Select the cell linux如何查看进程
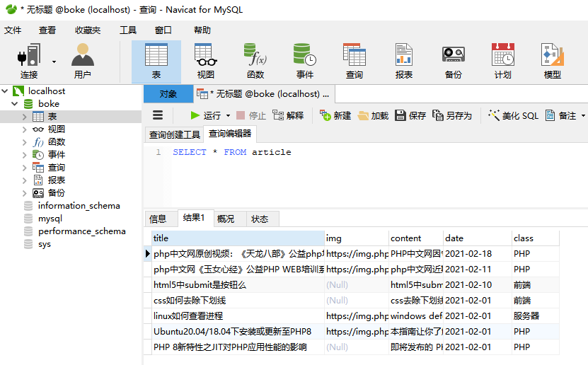The image size is (588, 365). click(238, 316)
